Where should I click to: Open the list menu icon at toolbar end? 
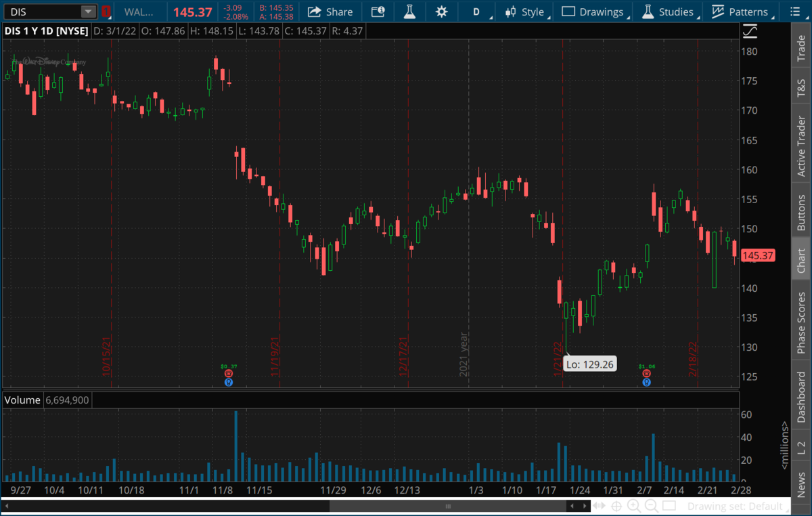pyautogui.click(x=794, y=12)
